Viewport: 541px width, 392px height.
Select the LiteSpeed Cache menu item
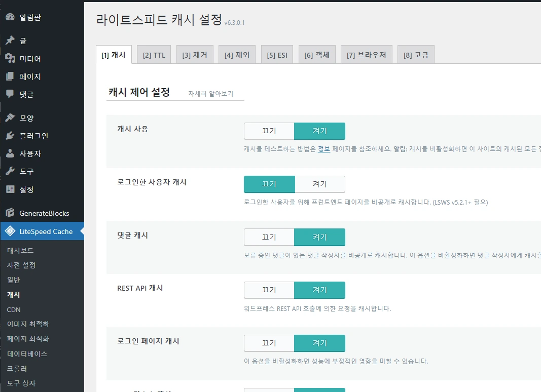click(x=42, y=231)
